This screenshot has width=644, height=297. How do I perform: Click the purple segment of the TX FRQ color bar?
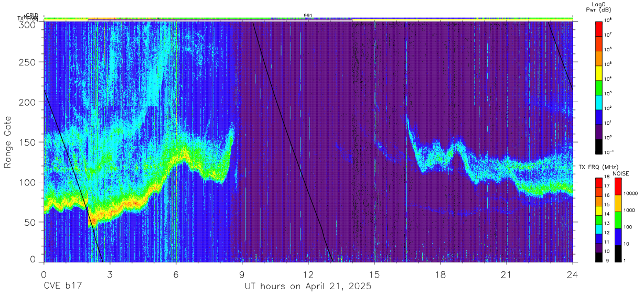[x=599, y=248]
